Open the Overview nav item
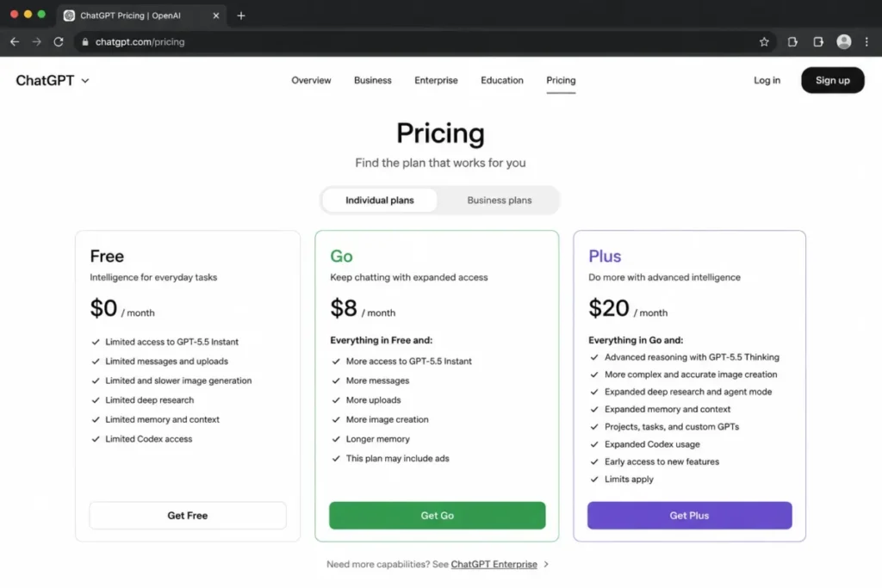882x588 pixels. point(311,80)
